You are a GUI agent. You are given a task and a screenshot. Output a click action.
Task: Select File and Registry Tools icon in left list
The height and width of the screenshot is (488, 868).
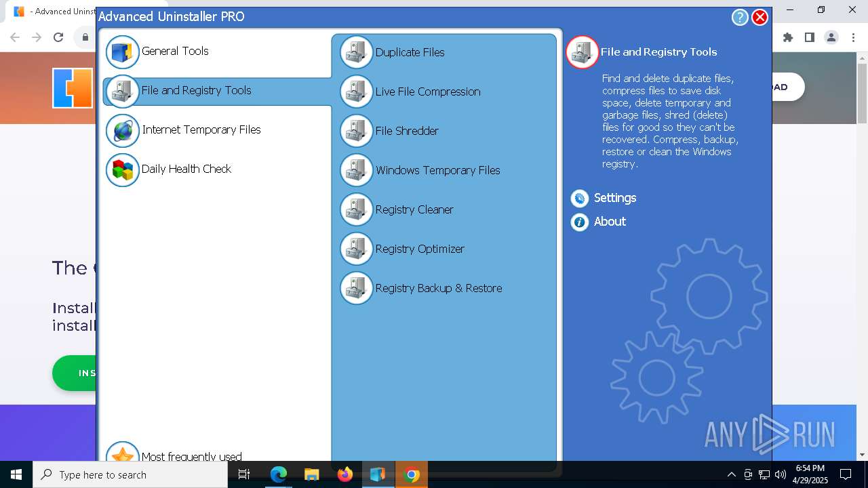click(x=123, y=91)
